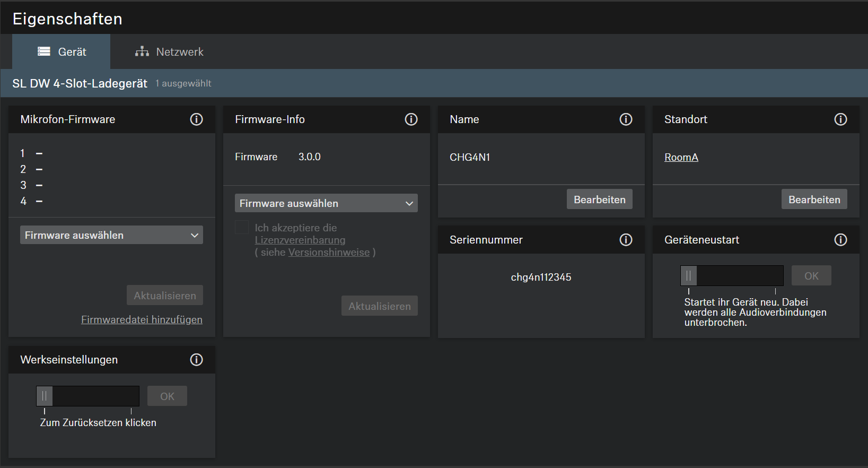Select the Gerät tab

coord(62,52)
